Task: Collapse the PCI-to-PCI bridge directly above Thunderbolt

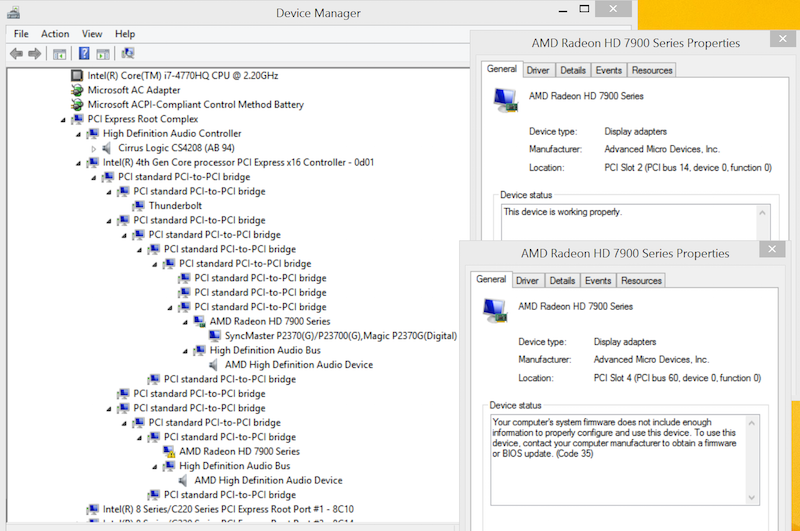Action: pos(109,192)
